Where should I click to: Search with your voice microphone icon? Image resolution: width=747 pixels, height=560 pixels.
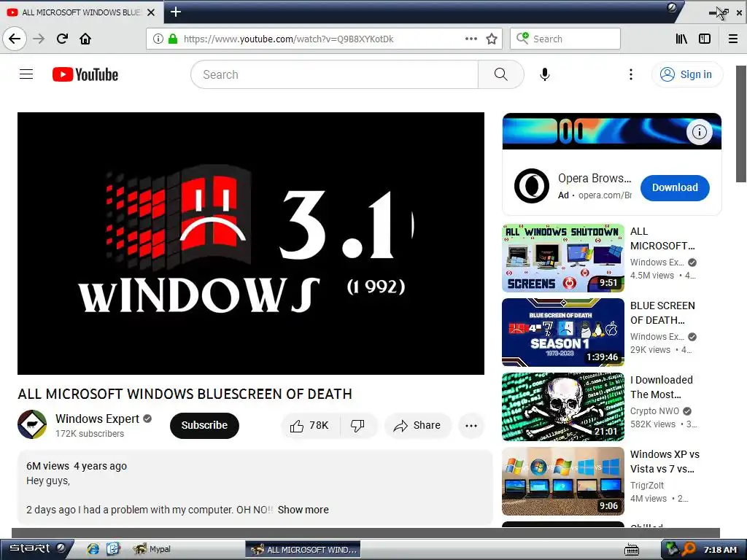545,74
